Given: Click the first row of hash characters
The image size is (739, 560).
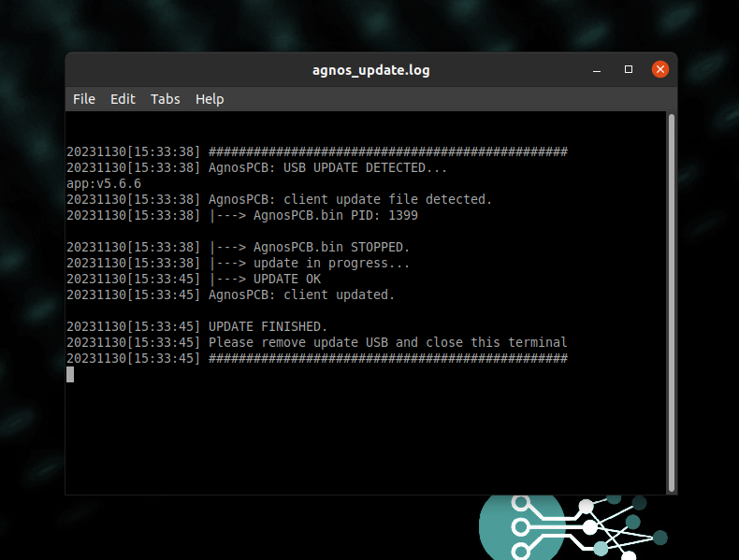Looking at the screenshot, I should click(388, 151).
